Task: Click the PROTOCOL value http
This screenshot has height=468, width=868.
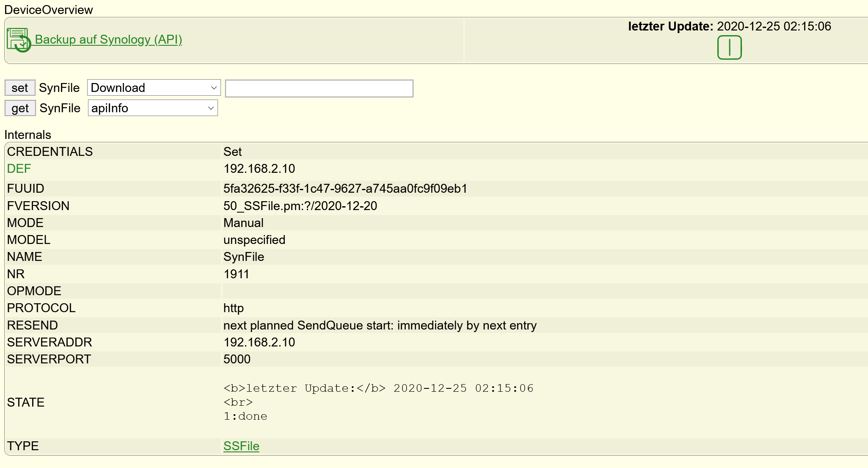Action: (234, 308)
